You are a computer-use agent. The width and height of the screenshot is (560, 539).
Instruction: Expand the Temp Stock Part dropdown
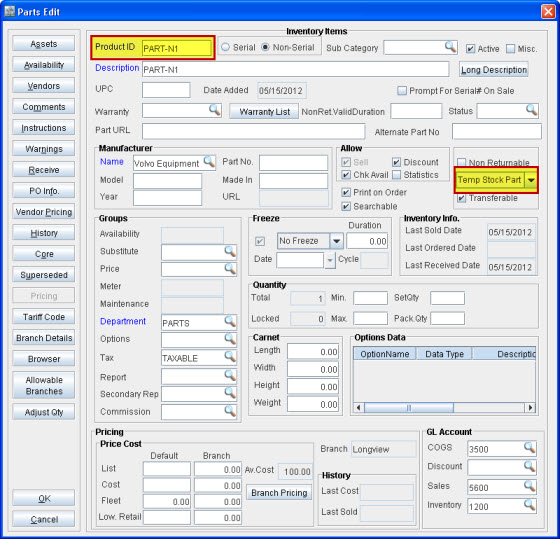click(x=531, y=180)
